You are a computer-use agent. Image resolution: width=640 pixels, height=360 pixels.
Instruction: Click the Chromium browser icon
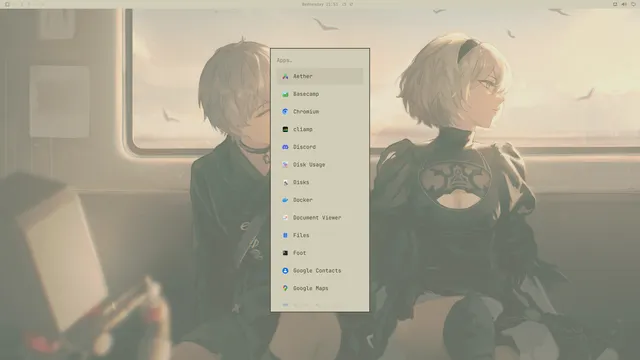point(285,111)
